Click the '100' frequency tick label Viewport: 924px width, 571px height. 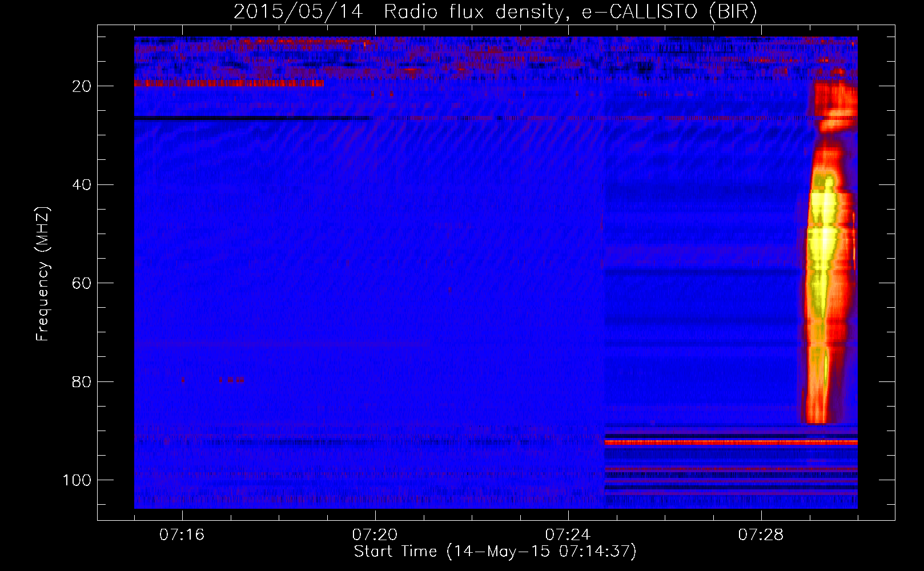pos(77,480)
